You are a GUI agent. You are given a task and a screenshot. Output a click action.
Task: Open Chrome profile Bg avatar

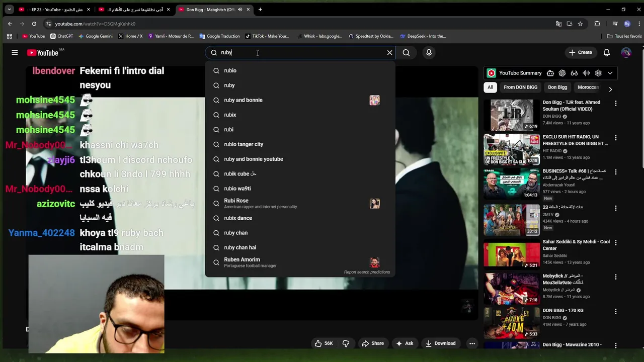pos(627,24)
